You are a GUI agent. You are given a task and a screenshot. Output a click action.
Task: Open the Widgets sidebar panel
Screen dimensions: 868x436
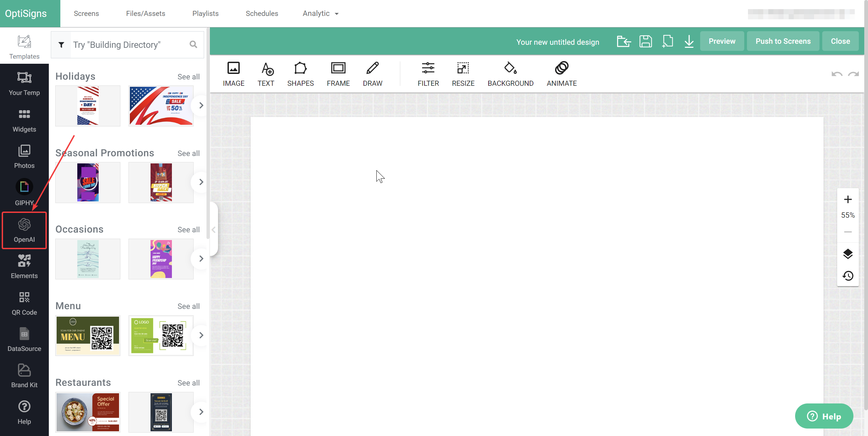tap(24, 120)
